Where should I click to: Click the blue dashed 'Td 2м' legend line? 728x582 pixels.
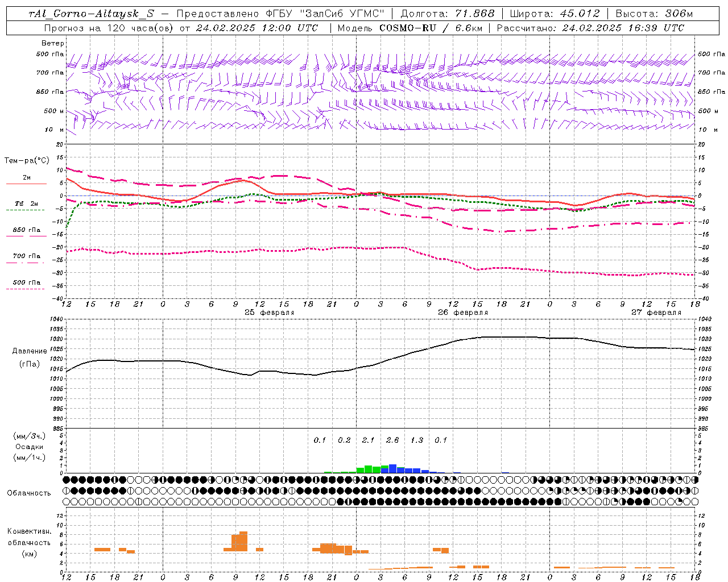tap(25, 210)
